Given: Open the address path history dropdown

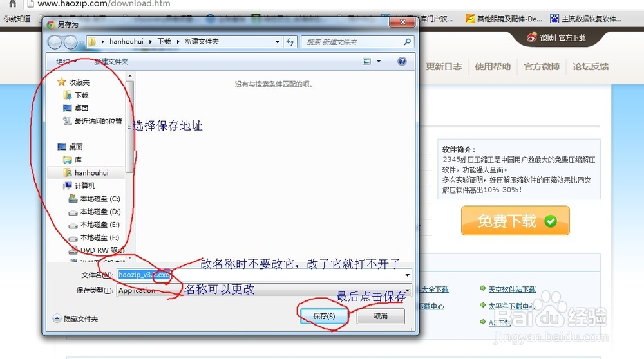Looking at the screenshot, I should (x=278, y=42).
